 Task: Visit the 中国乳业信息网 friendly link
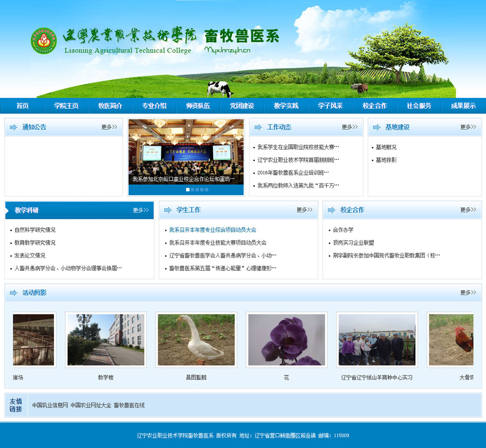click(50, 405)
